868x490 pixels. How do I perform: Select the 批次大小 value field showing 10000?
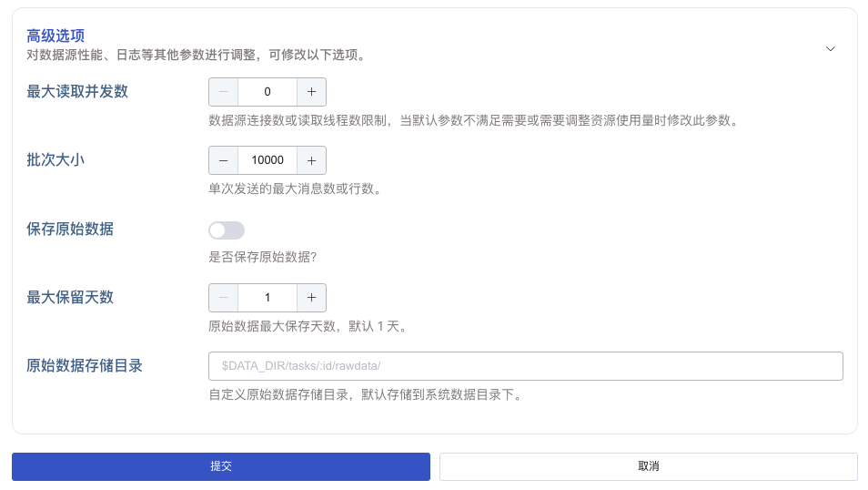(267, 160)
